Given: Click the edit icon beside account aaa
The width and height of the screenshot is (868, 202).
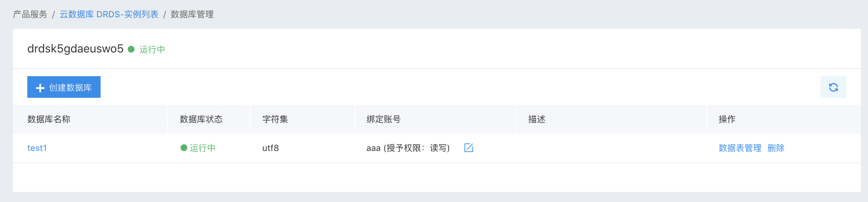Looking at the screenshot, I should (469, 148).
